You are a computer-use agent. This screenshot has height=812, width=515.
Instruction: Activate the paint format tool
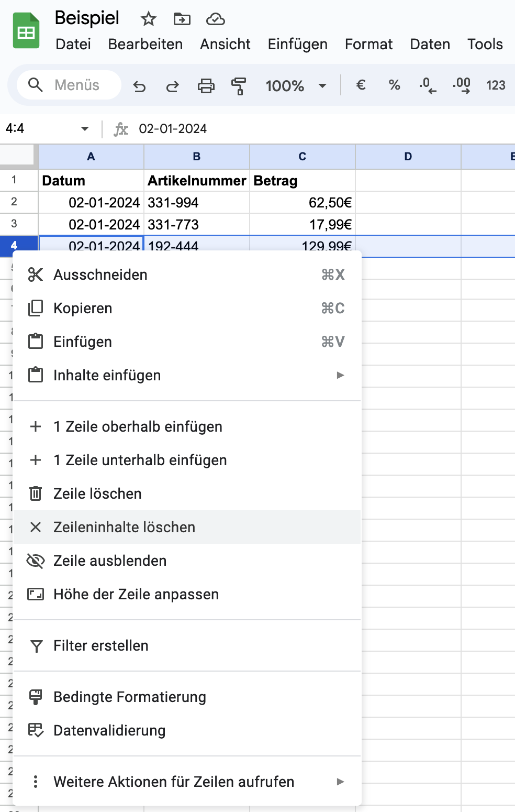[x=239, y=85]
